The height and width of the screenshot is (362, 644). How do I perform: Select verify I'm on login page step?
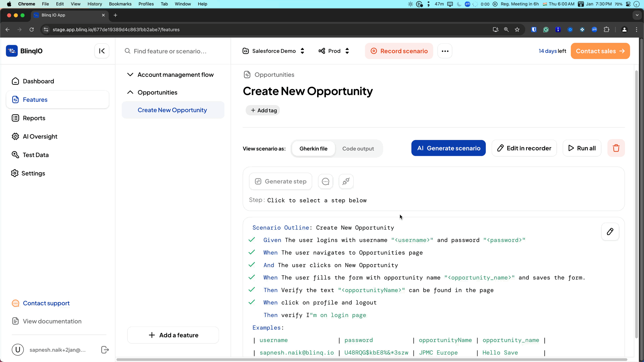pyautogui.click(x=315, y=315)
